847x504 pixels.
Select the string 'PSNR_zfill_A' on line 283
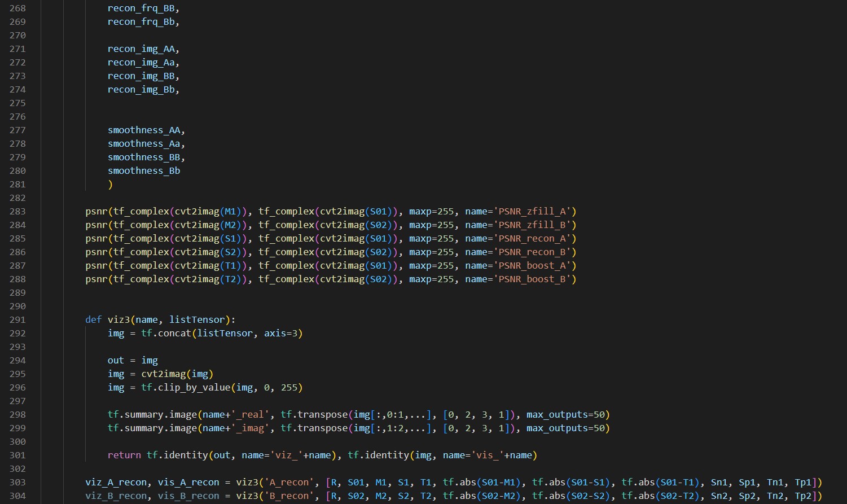pyautogui.click(x=533, y=211)
